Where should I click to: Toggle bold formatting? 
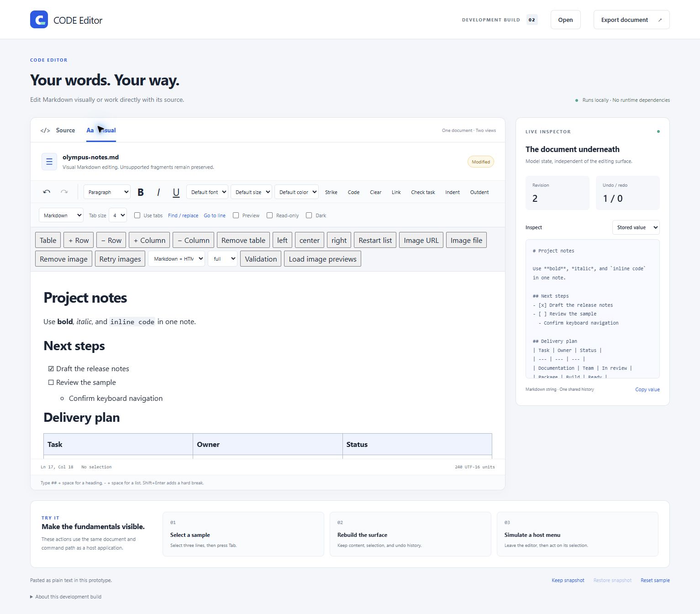point(141,192)
